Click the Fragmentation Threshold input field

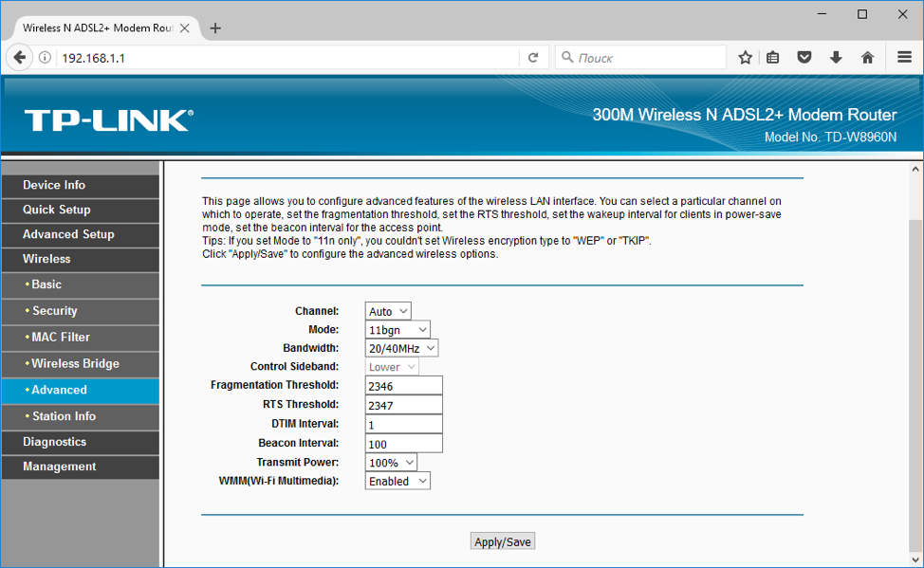click(403, 386)
